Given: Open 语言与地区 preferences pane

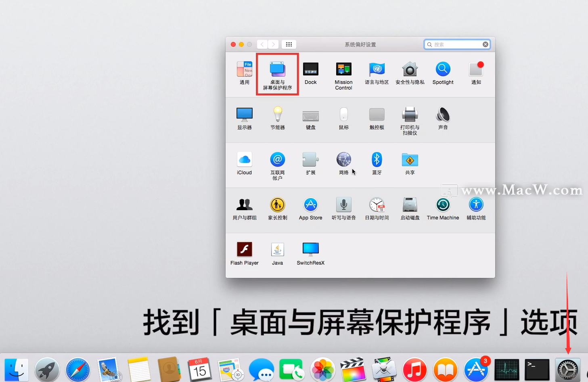Looking at the screenshot, I should [x=377, y=73].
